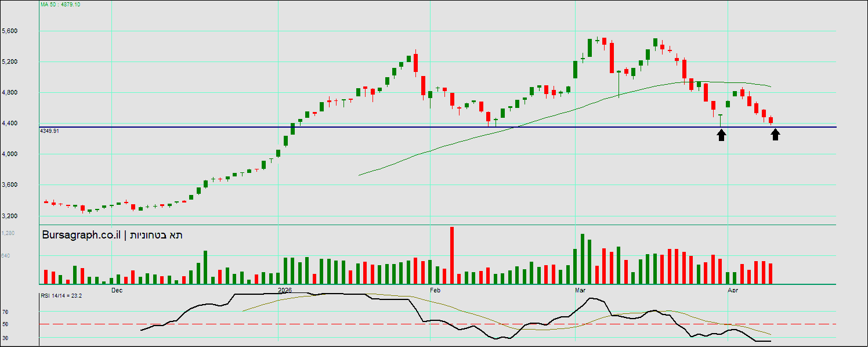The image size is (868, 347).
Task: Click the RSI 30 level label
Action: click(x=5, y=337)
